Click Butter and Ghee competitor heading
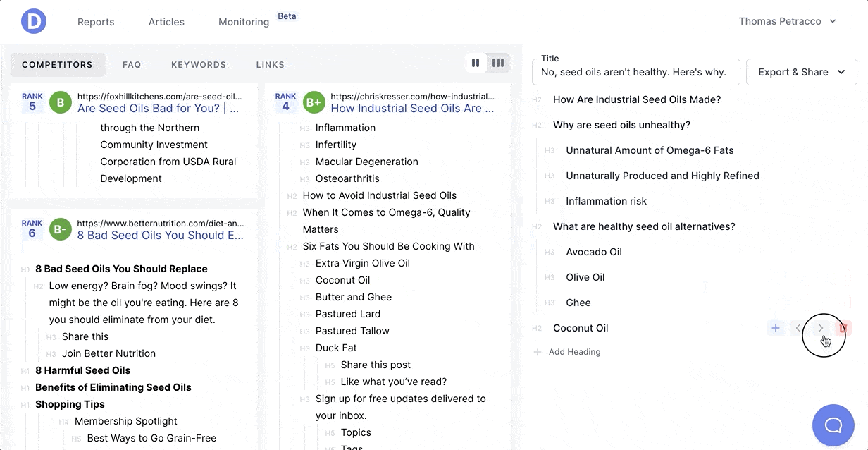This screenshot has height=450, width=868. coord(354,297)
